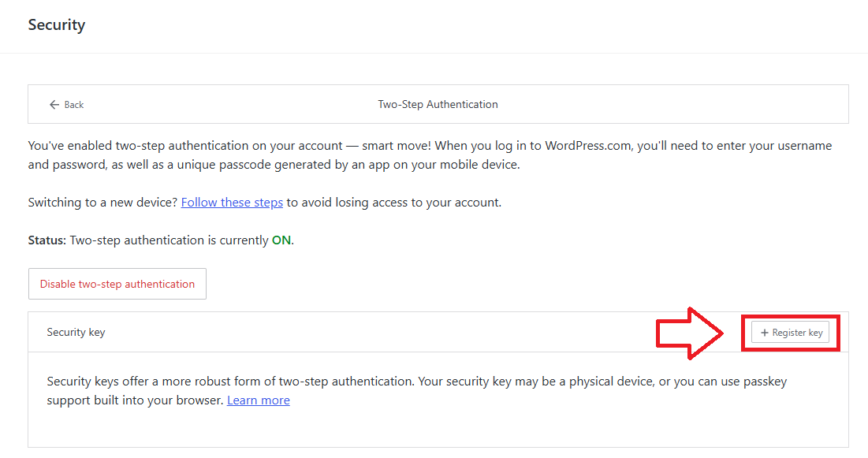Image resolution: width=868 pixels, height=458 pixels.
Task: Select the Security key section title
Action: [76, 332]
